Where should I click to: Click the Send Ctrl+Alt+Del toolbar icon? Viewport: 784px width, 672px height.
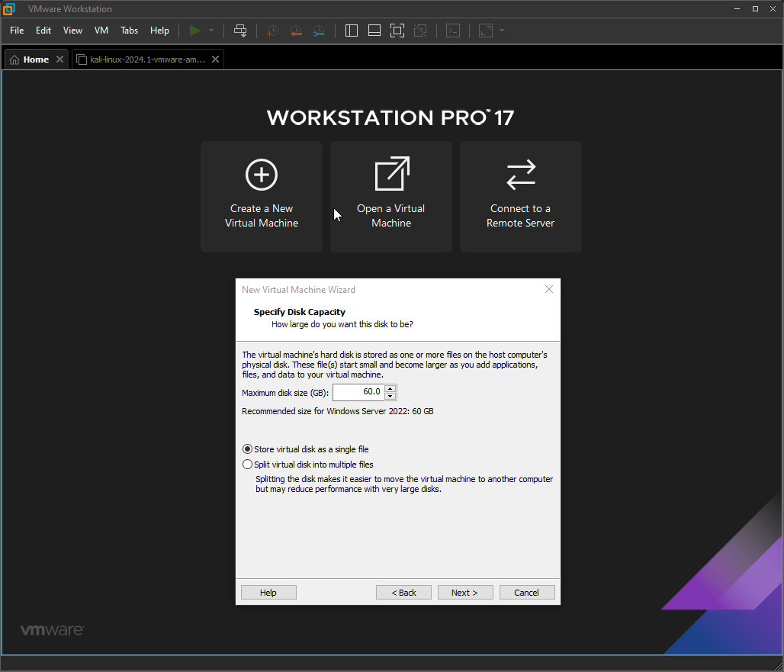[x=240, y=31]
